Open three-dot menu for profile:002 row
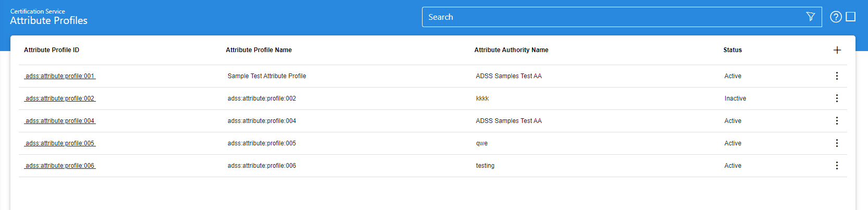The image size is (868, 210). [837, 98]
